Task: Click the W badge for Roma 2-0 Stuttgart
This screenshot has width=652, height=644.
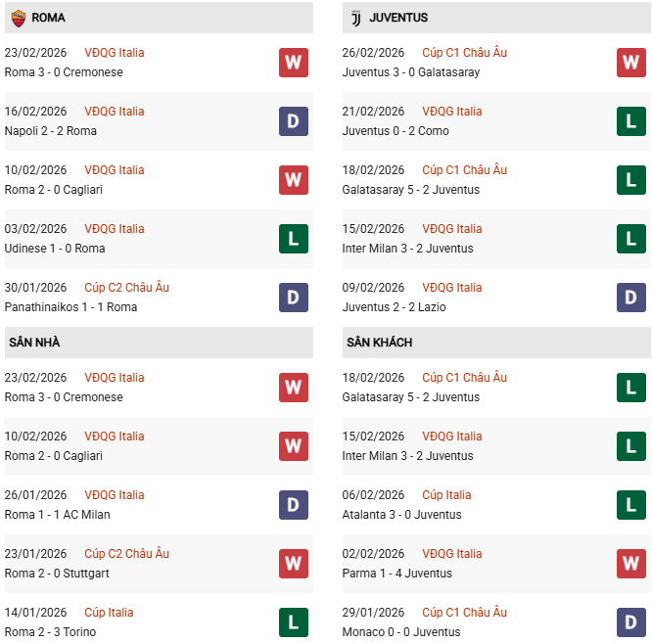Action: click(x=293, y=564)
